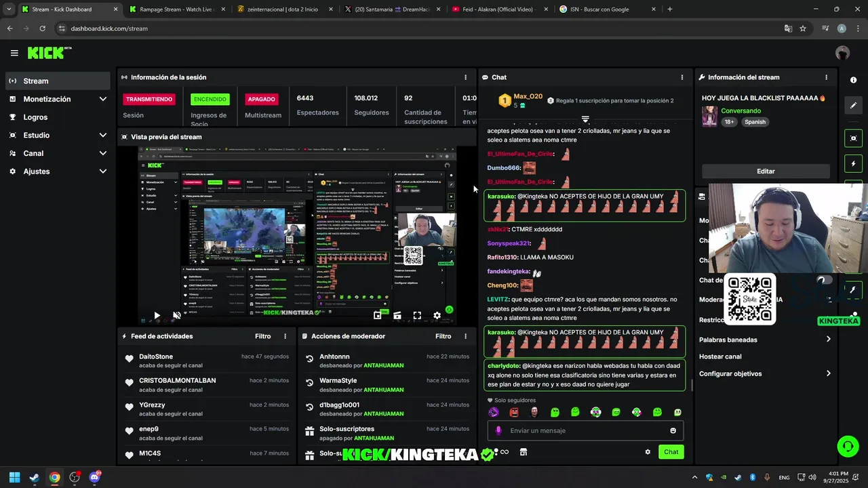The width and height of the screenshot is (868, 488).
Task: Click the green support headset button
Action: click(x=848, y=446)
